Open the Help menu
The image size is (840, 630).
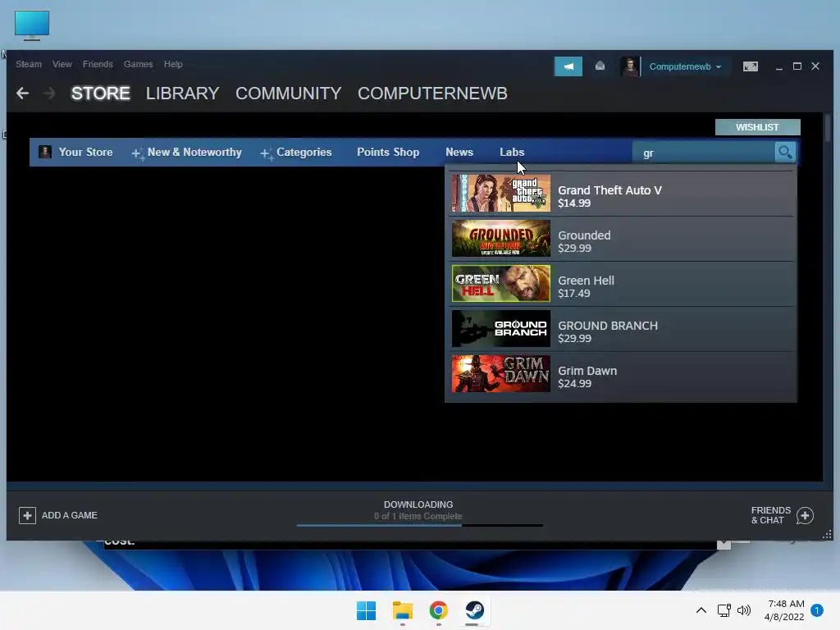click(173, 64)
